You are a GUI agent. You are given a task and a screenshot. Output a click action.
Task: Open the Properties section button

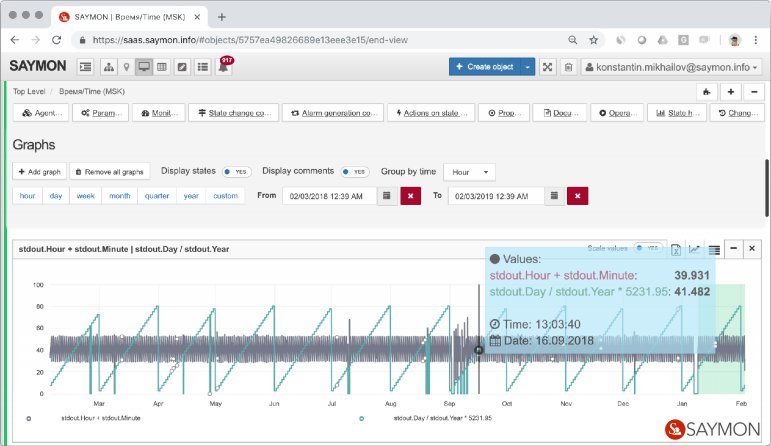point(504,113)
